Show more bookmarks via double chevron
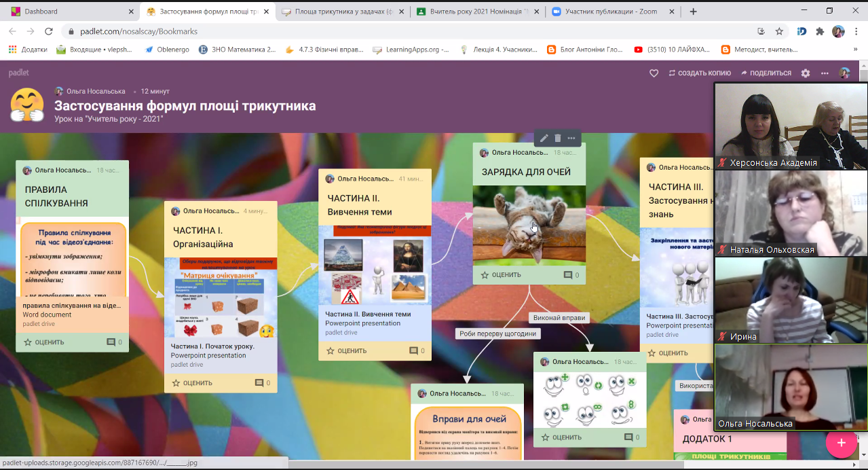The width and height of the screenshot is (868, 470). [855, 50]
